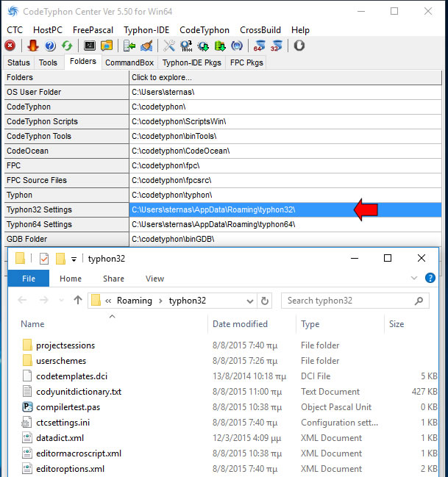Click the blue question mark help icon

pos(50,46)
